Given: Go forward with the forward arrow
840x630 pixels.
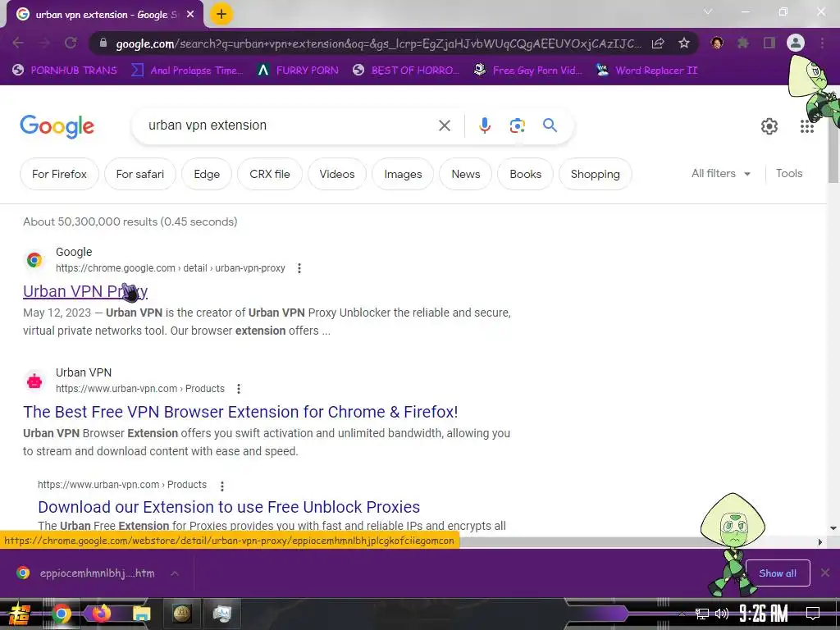Looking at the screenshot, I should coord(44,43).
